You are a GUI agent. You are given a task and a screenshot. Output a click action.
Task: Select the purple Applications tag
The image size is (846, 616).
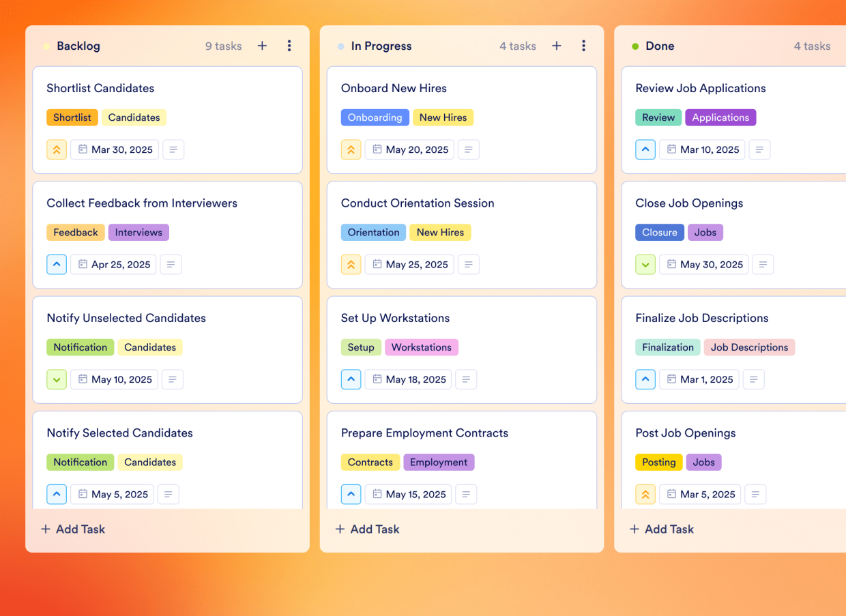[x=720, y=117]
